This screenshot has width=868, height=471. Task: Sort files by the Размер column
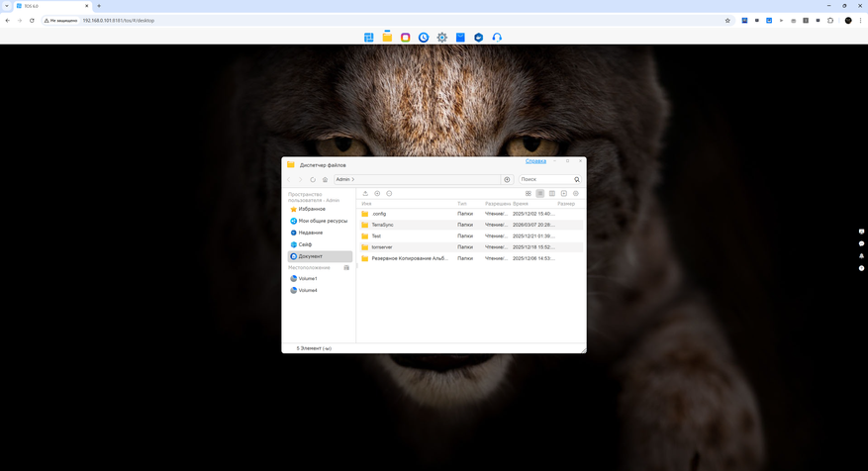(x=566, y=204)
